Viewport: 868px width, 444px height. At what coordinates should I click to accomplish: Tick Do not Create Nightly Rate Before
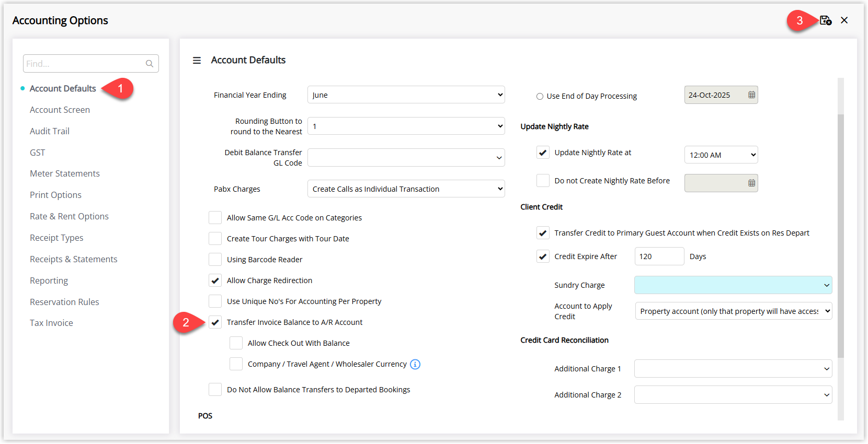543,180
